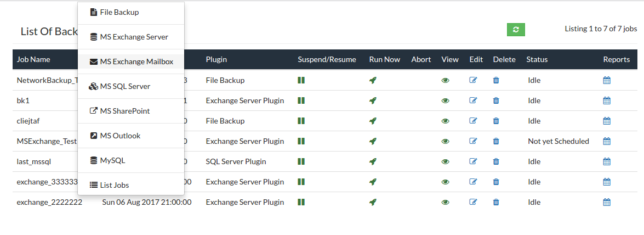
Task: Run last_mssql job now
Action: point(373,161)
